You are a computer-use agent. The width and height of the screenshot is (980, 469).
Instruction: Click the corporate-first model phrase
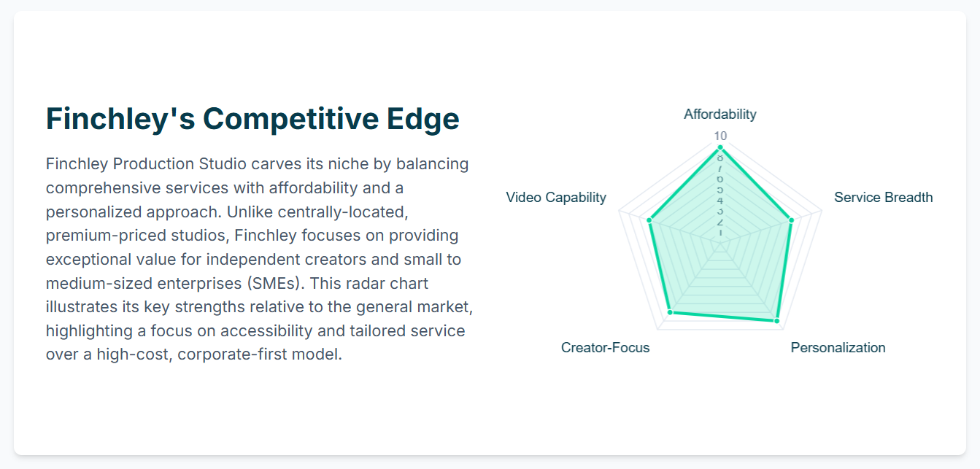(258, 355)
